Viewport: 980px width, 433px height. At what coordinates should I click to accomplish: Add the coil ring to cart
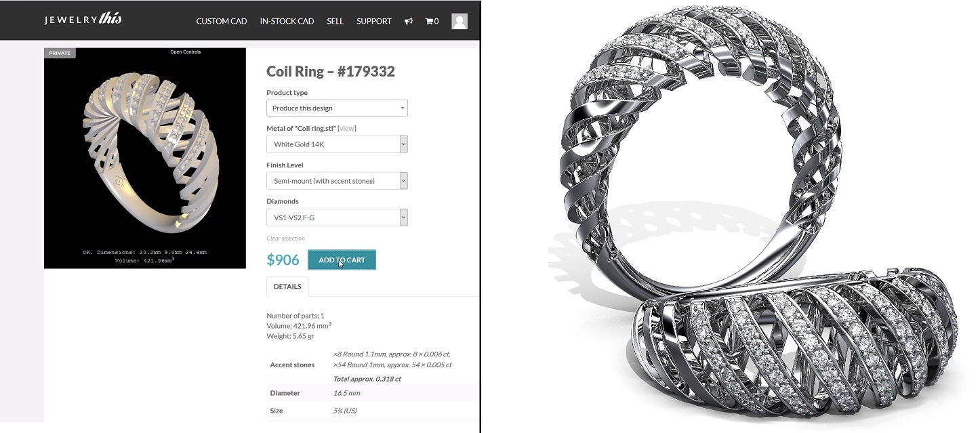[x=342, y=260]
